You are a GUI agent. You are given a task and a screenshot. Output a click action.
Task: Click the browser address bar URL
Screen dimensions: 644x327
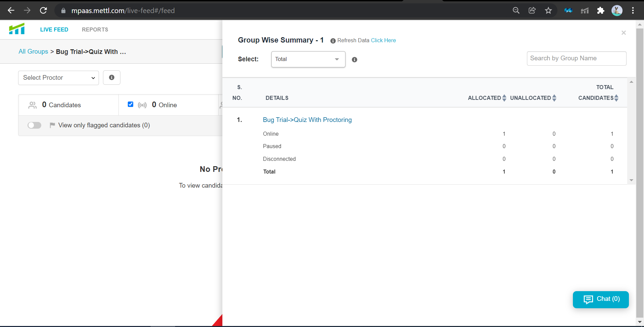[x=123, y=11]
